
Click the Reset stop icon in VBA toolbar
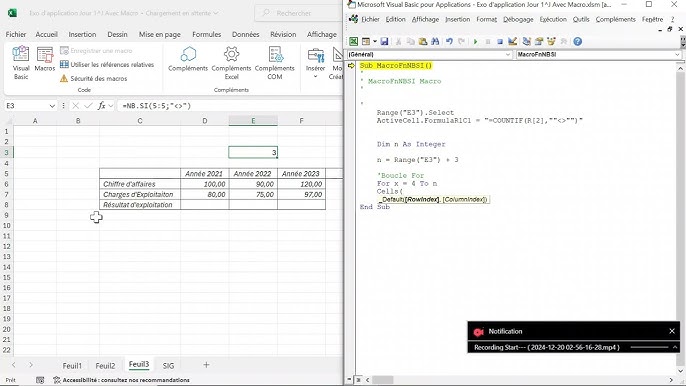click(x=500, y=42)
